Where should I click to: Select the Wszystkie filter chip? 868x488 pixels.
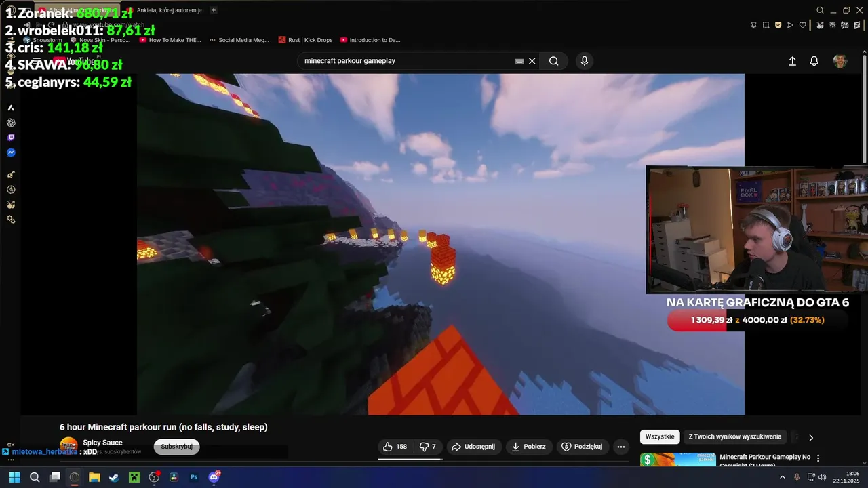pyautogui.click(x=660, y=436)
